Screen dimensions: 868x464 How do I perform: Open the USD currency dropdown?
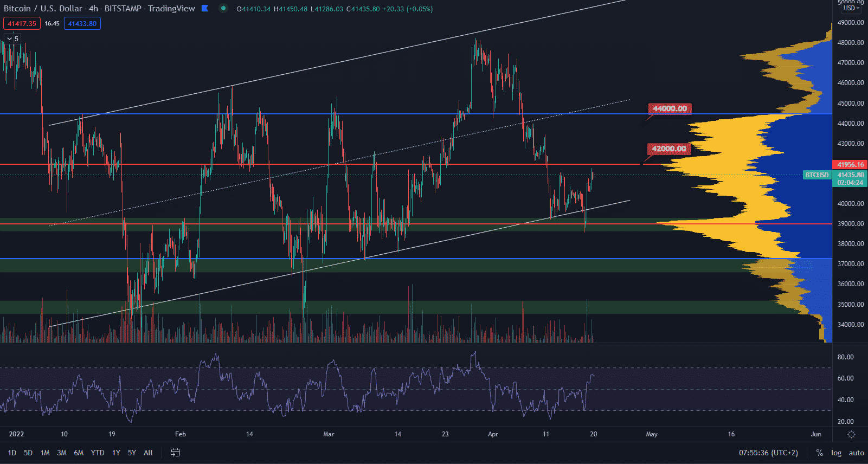pyautogui.click(x=851, y=8)
